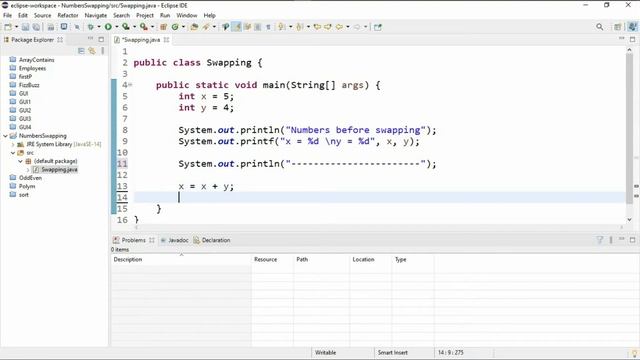Switch to the Java perspective icon

coord(632,27)
